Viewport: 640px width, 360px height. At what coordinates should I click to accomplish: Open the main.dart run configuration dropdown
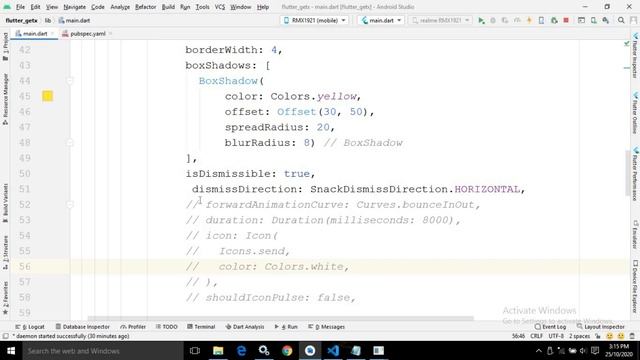click(381, 20)
